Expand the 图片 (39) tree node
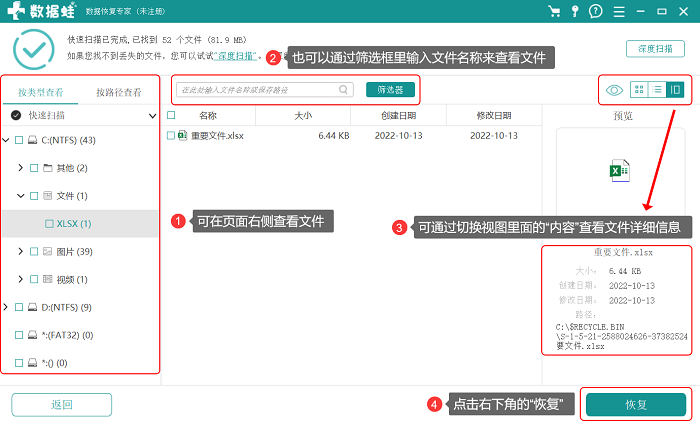The height and width of the screenshot is (429, 700). click(21, 251)
